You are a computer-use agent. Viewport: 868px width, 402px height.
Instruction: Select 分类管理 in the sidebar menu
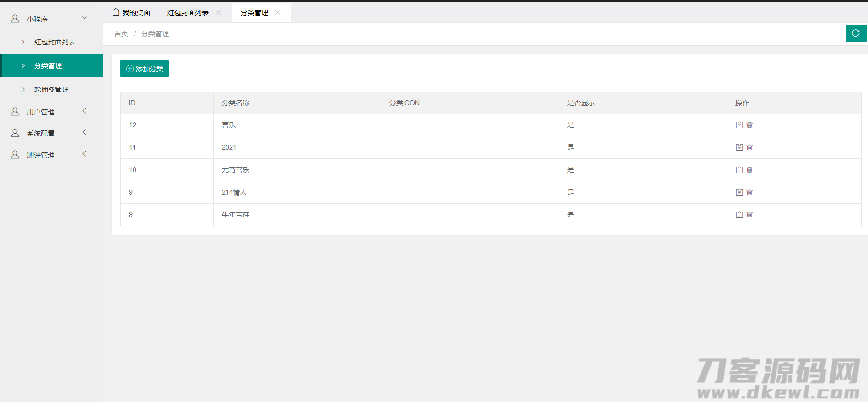(48, 65)
